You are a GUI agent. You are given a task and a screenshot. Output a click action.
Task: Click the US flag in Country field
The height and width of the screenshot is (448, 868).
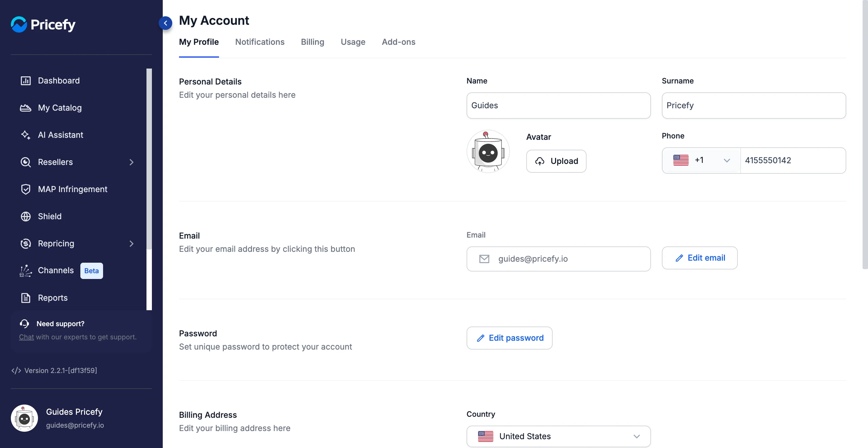pos(486,436)
